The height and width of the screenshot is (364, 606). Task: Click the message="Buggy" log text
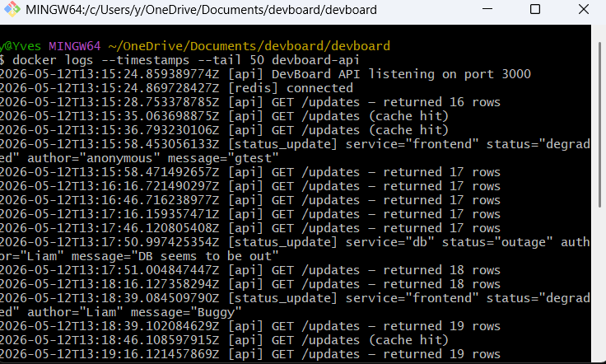coord(186,312)
